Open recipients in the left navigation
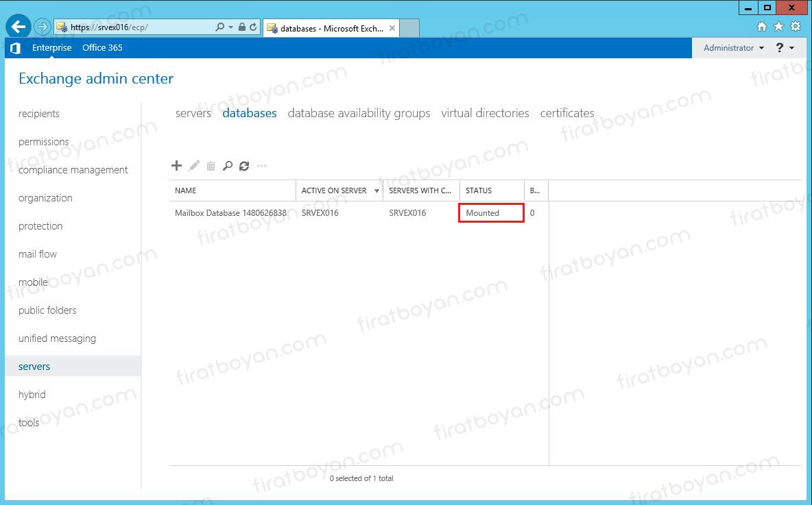Viewport: 812px width, 505px height. pos(39,114)
